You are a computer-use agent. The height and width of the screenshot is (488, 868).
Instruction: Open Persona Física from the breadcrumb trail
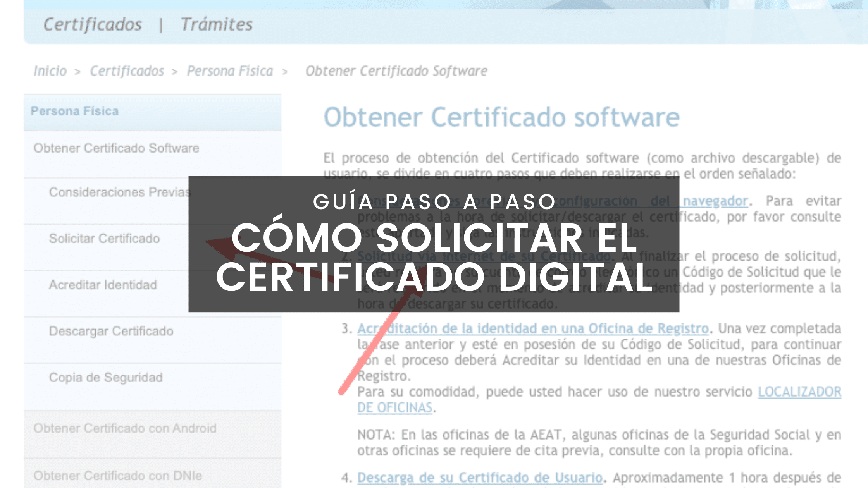click(230, 71)
